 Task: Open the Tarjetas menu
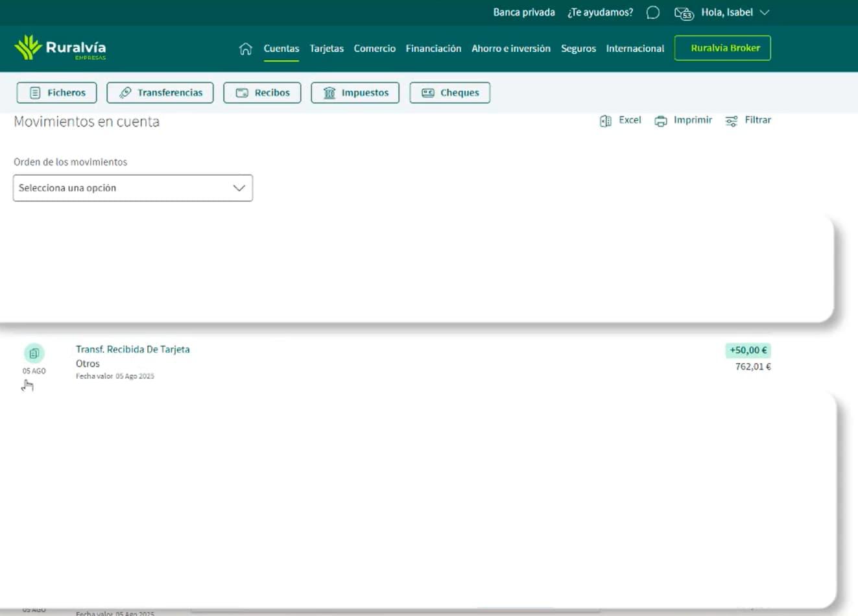pyautogui.click(x=327, y=49)
